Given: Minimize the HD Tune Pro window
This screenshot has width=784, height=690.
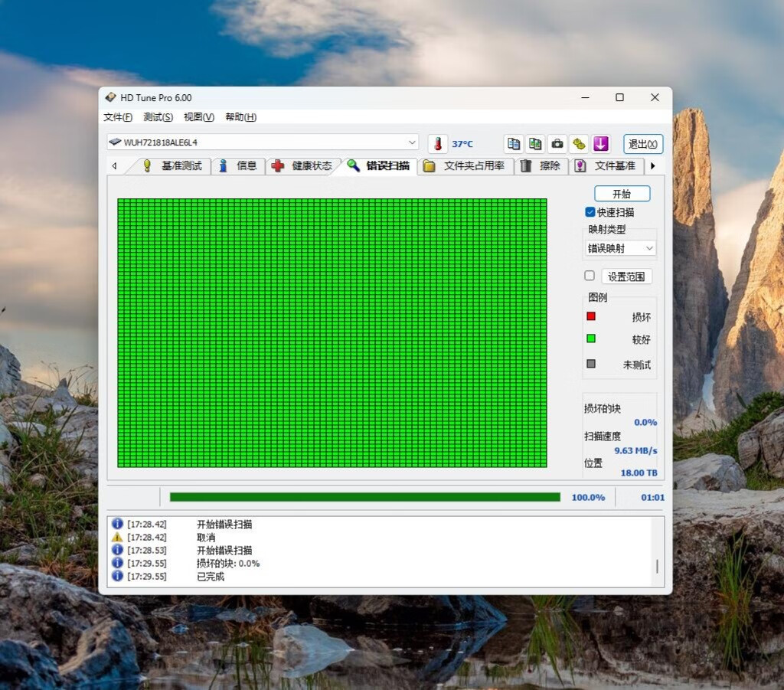Looking at the screenshot, I should point(585,97).
